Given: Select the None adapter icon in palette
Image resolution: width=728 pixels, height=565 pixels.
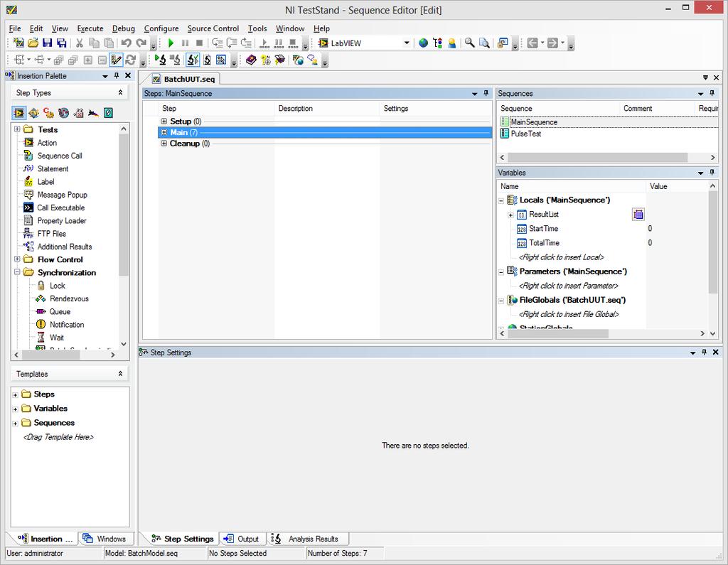Looking at the screenshot, I should tap(108, 113).
